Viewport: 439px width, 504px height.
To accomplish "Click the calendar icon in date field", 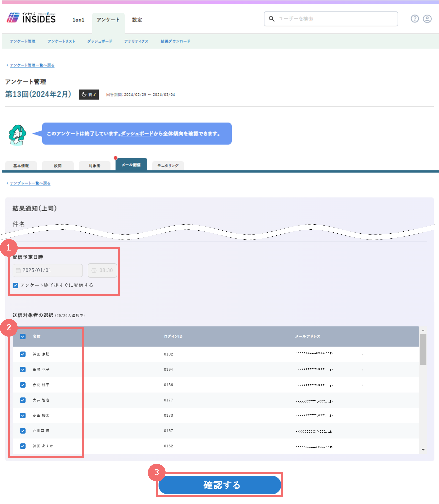I will (x=18, y=270).
